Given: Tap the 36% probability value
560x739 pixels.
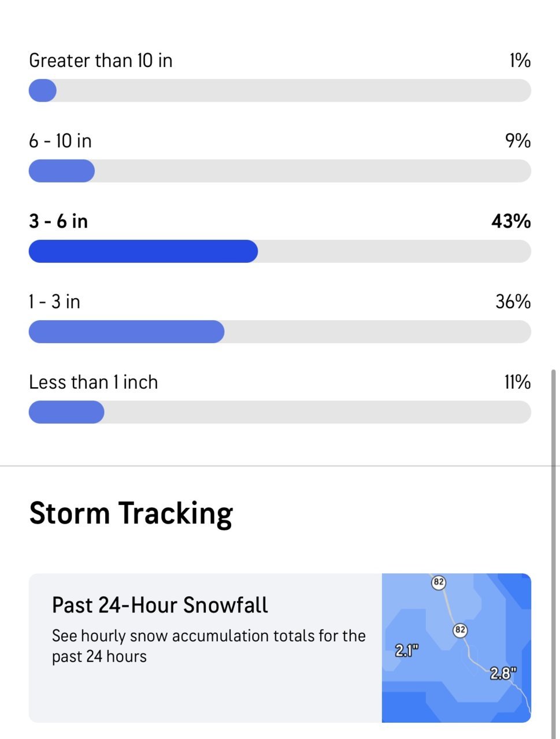Looking at the screenshot, I should click(513, 302).
